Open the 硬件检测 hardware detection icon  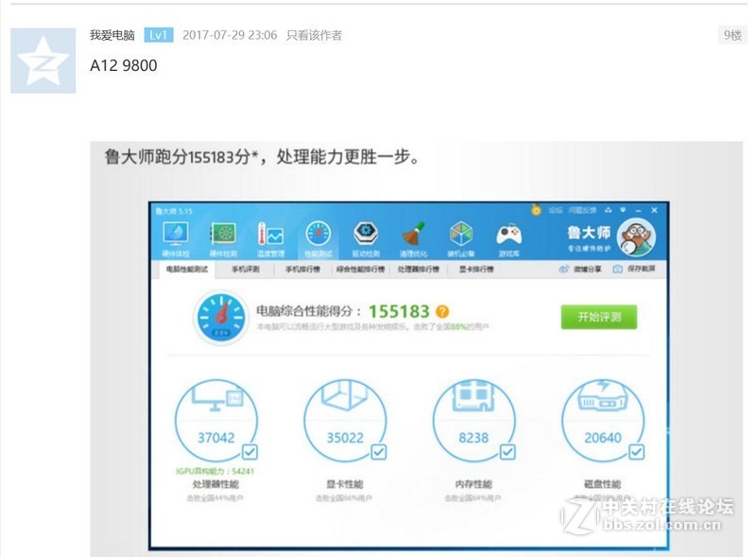[223, 238]
